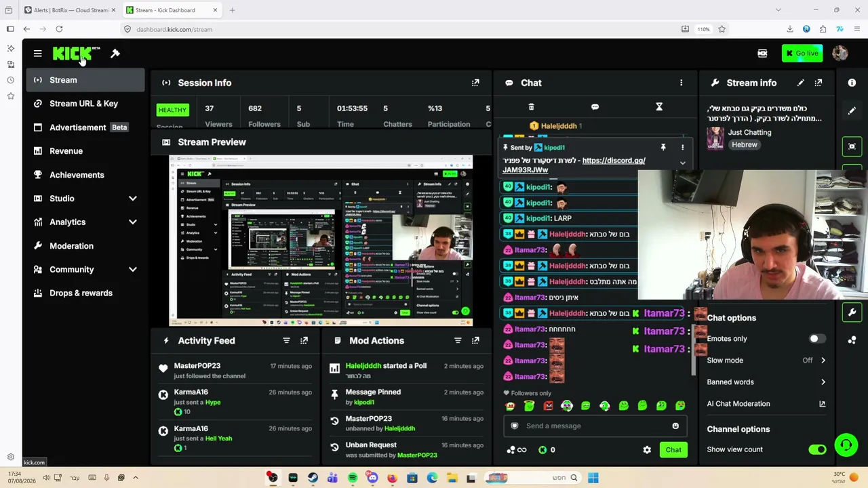
Task: Expand the Studio menu
Action: tap(85, 199)
